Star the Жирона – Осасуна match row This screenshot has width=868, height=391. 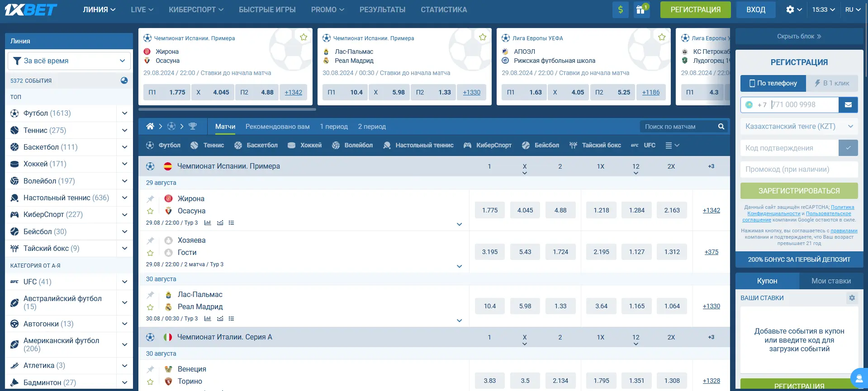coord(151,211)
